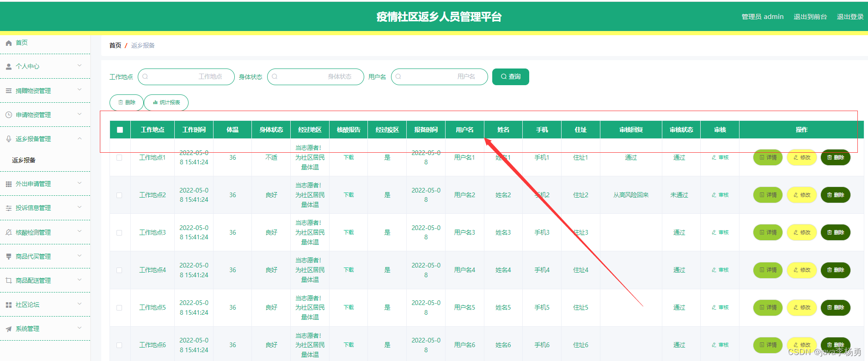Image resolution: width=868 pixels, height=361 pixels.
Task: Open the 首页 sidebar menu item
Action: click(45, 43)
